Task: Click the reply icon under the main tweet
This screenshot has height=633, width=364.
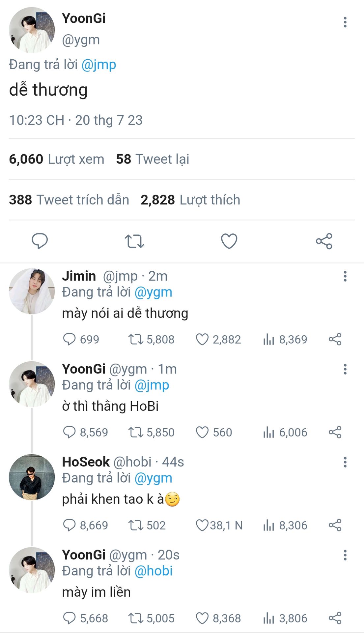Action: tap(40, 241)
